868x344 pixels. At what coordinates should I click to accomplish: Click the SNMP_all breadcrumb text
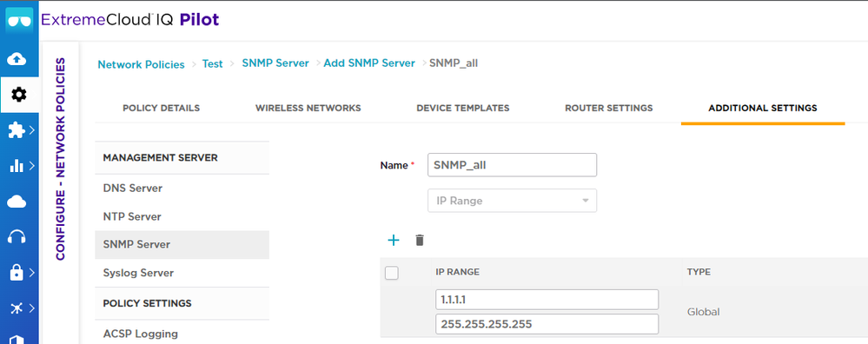click(x=454, y=63)
